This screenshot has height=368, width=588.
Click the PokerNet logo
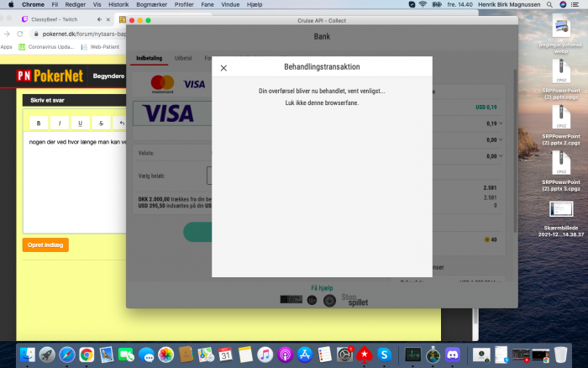(50, 76)
